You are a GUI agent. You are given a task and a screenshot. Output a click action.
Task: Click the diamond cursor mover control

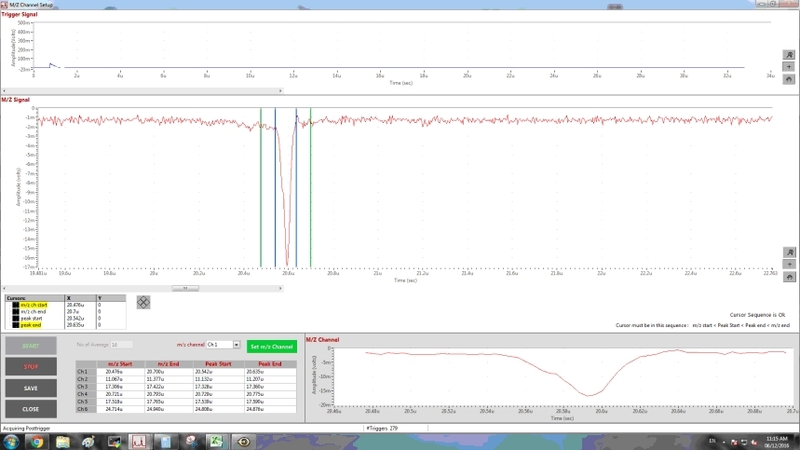(x=143, y=302)
